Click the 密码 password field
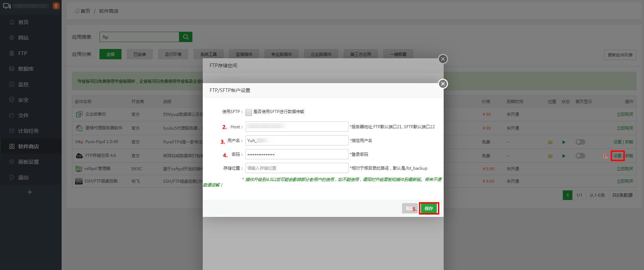Screen dimensions: 644x270 click(x=297, y=154)
